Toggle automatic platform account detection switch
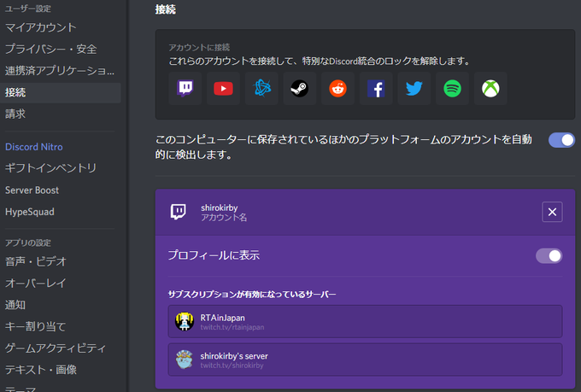This screenshot has height=392, width=581. pyautogui.click(x=561, y=140)
